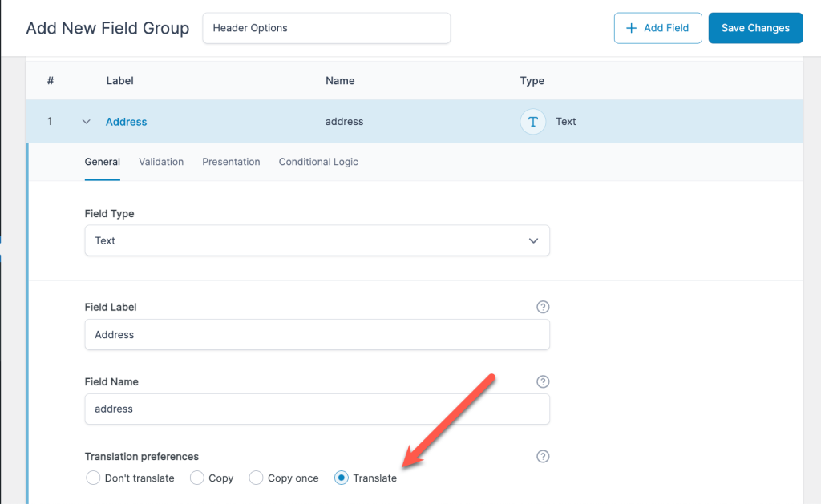821x504 pixels.
Task: Click the Save Changes button
Action: [x=755, y=28]
